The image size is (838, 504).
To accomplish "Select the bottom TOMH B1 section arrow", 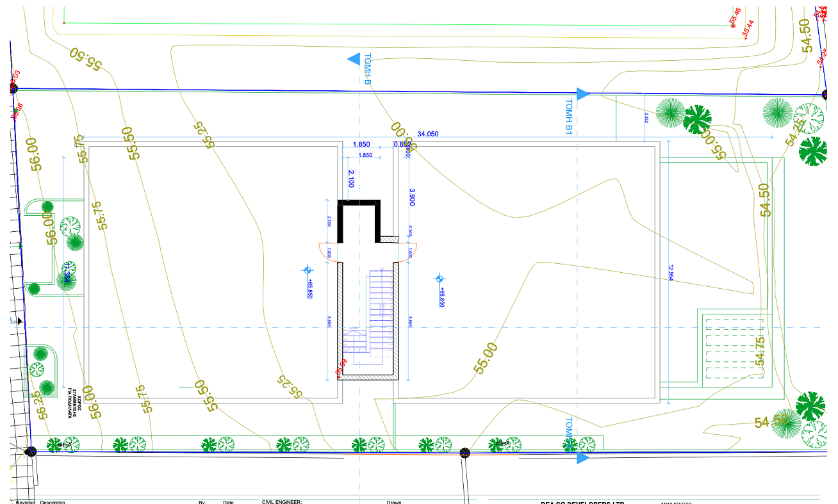I will [x=582, y=457].
